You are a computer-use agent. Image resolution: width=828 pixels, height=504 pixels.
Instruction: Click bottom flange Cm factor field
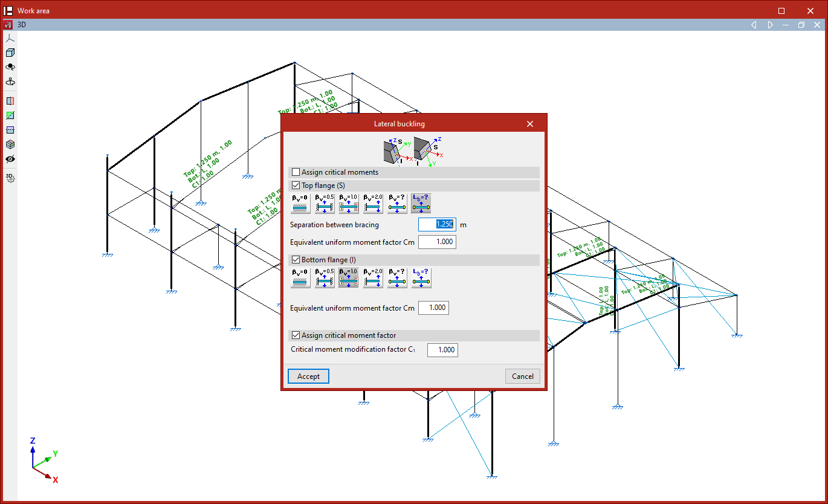[433, 308]
